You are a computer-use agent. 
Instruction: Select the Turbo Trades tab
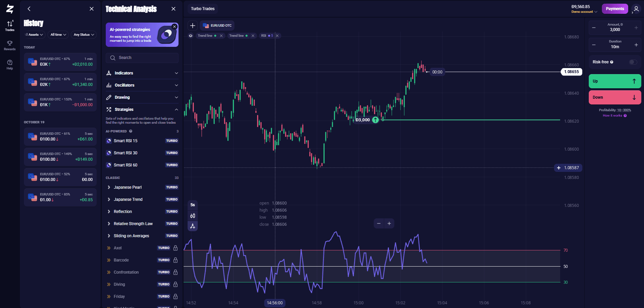pos(203,9)
